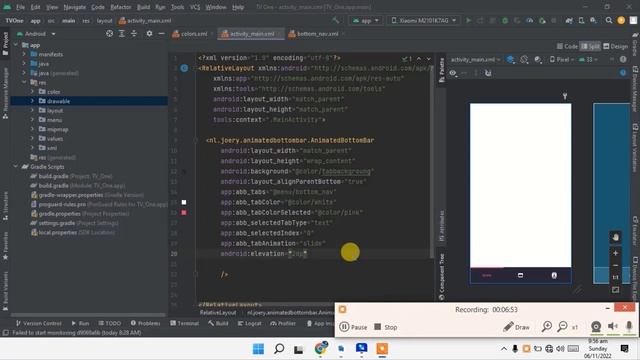The width and height of the screenshot is (640, 360).
Task: Click Windows Start button on taskbar
Action: point(258,349)
